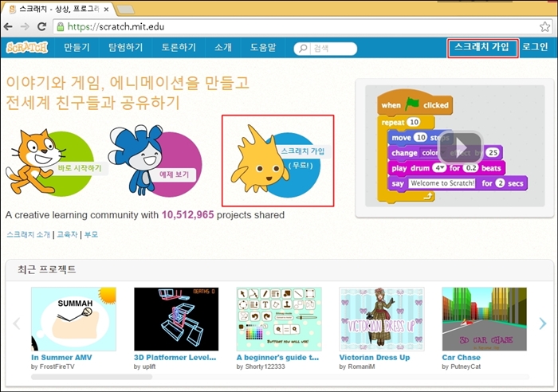Open the 교육자 link
The image size is (558, 392).
(x=67, y=234)
